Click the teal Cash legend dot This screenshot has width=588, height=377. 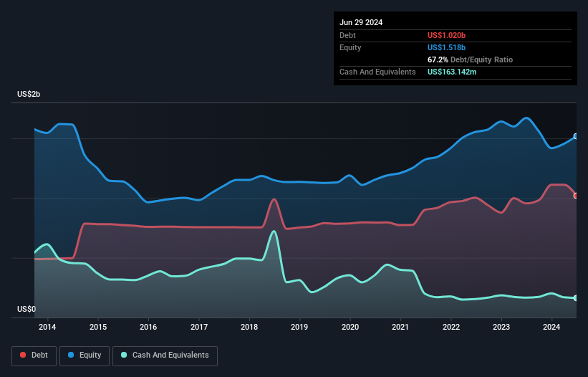[124, 355]
